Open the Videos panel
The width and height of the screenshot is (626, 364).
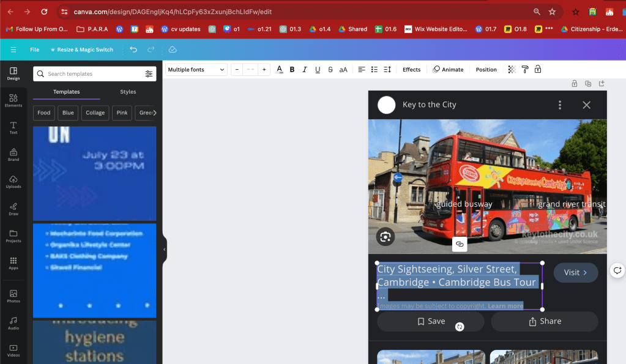(x=13, y=351)
